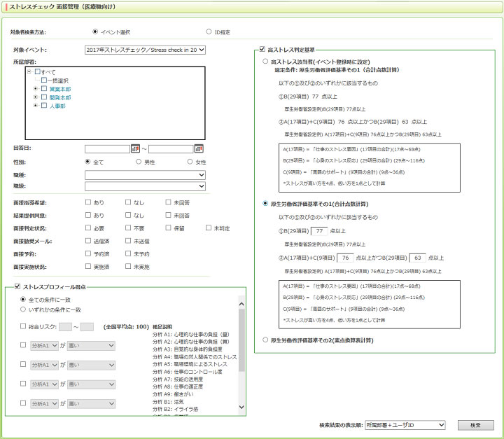Check 未予約 for 面接予約
504x439 pixels.
[x=128, y=253]
